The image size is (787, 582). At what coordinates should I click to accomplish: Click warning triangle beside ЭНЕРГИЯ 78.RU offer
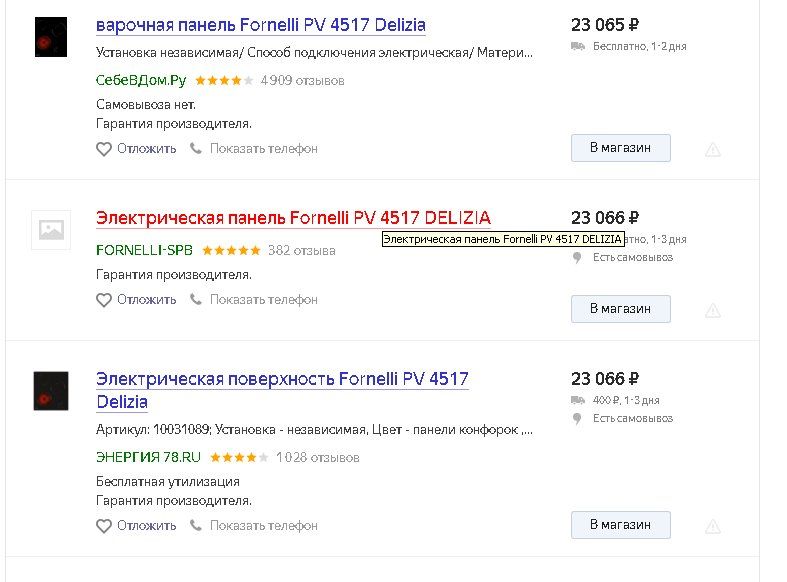[x=713, y=526]
